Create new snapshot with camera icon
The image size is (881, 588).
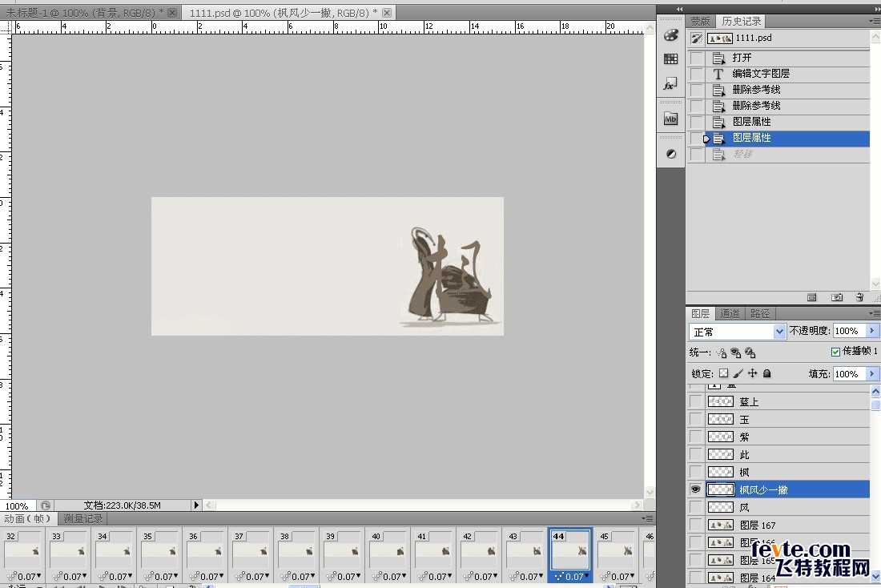(837, 297)
